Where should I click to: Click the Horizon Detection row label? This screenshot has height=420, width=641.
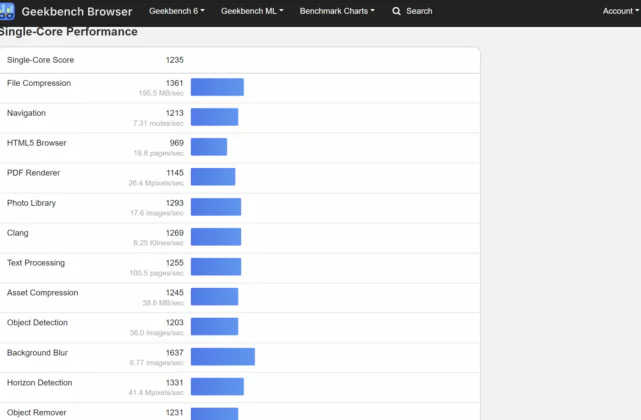pyautogui.click(x=40, y=383)
